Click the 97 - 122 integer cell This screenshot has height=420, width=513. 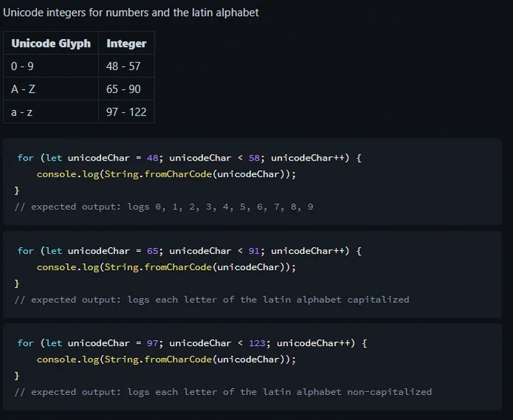[126, 112]
